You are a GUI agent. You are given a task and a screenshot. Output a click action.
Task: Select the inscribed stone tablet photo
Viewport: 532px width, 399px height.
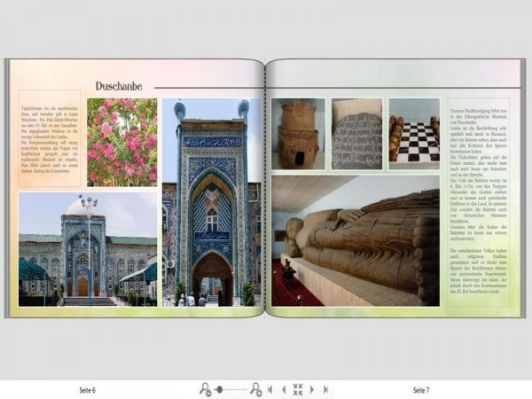(357, 134)
